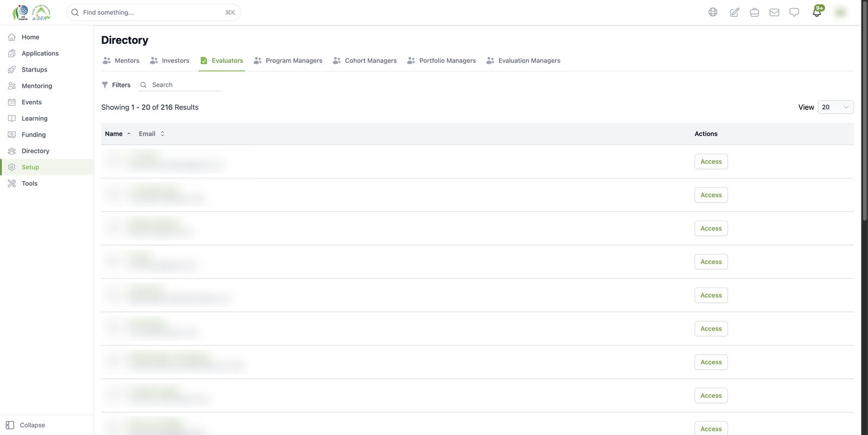Image resolution: width=868 pixels, height=435 pixels.
Task: Select the Evaluators tab
Action: coord(222,61)
